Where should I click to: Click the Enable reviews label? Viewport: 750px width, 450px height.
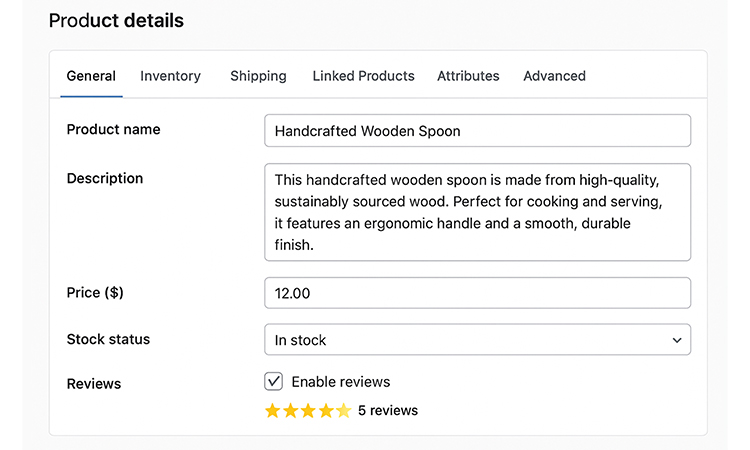[x=340, y=382]
